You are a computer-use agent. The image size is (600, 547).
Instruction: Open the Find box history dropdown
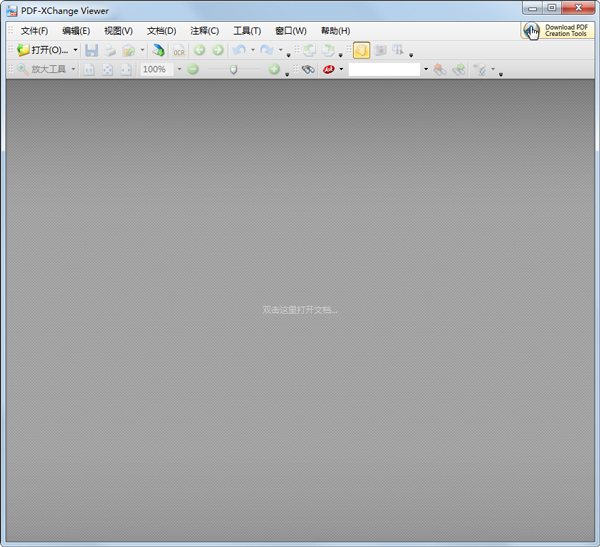[x=426, y=69]
